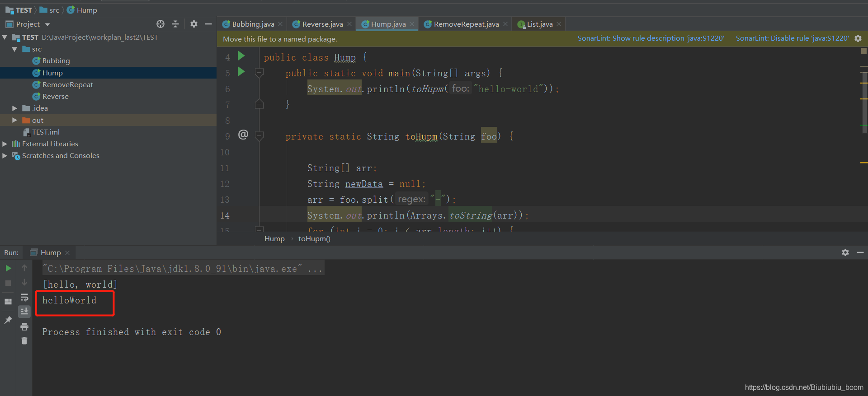
Task: Switch to Bubbing.java tab
Action: click(x=253, y=24)
